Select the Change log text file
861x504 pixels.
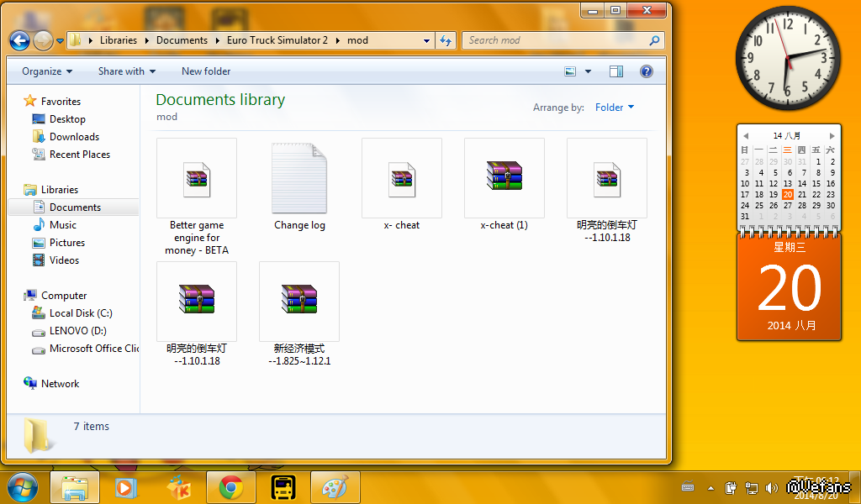click(299, 186)
